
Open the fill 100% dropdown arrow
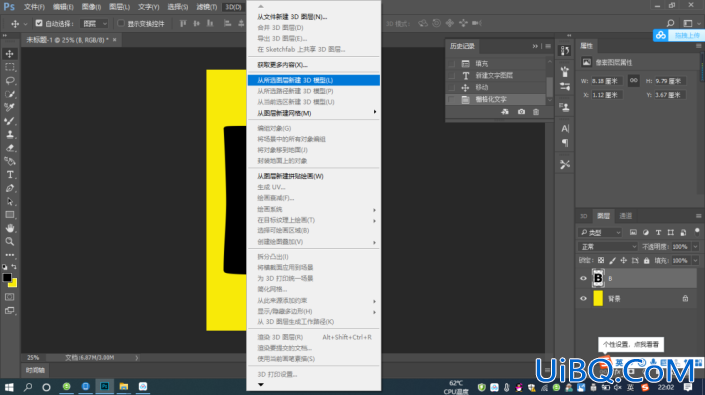click(695, 260)
